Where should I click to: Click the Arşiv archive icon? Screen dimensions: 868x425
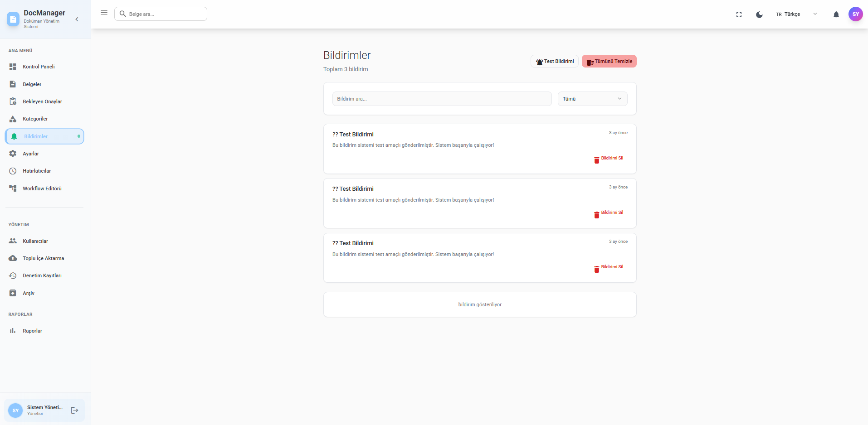pos(13,293)
